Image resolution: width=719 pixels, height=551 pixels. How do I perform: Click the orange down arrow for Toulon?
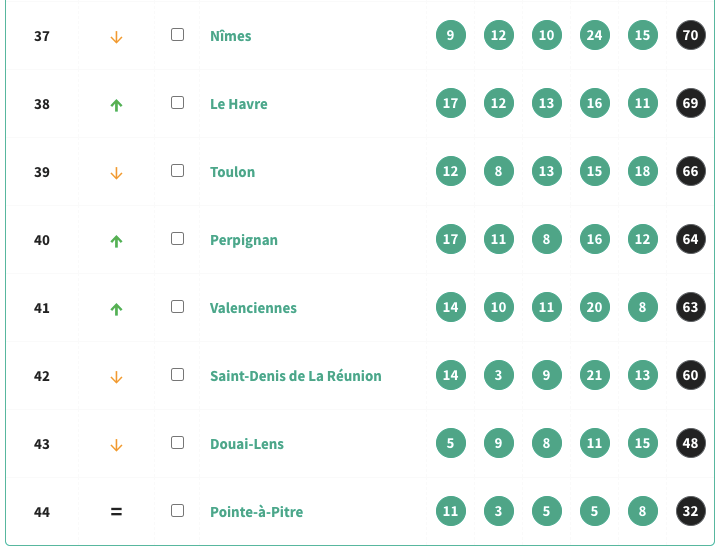(x=116, y=173)
